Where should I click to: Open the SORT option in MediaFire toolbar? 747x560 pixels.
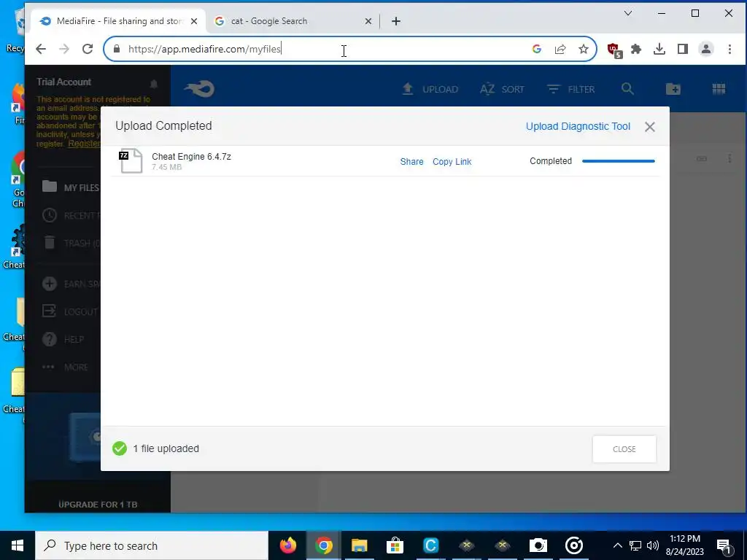[x=502, y=89]
